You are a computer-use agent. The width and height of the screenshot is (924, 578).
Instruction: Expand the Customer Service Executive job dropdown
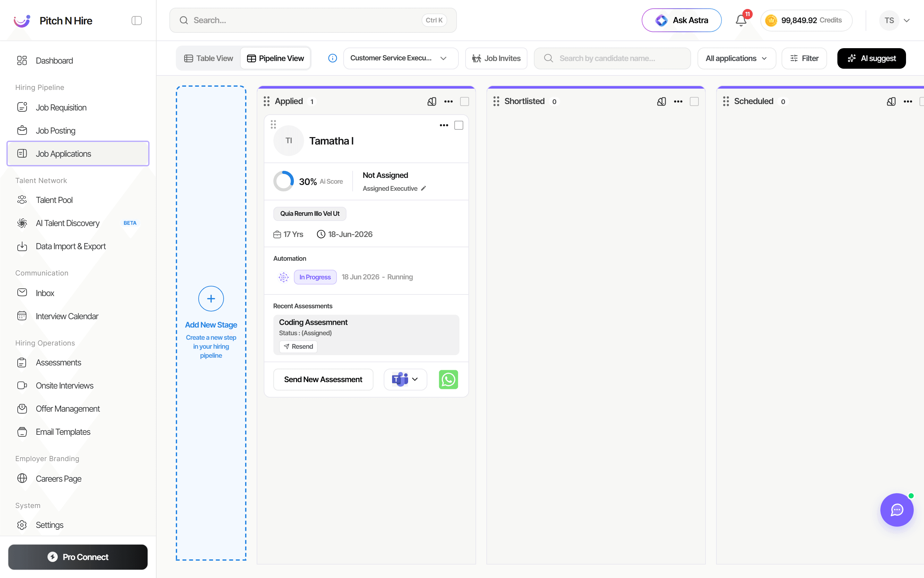pos(400,58)
